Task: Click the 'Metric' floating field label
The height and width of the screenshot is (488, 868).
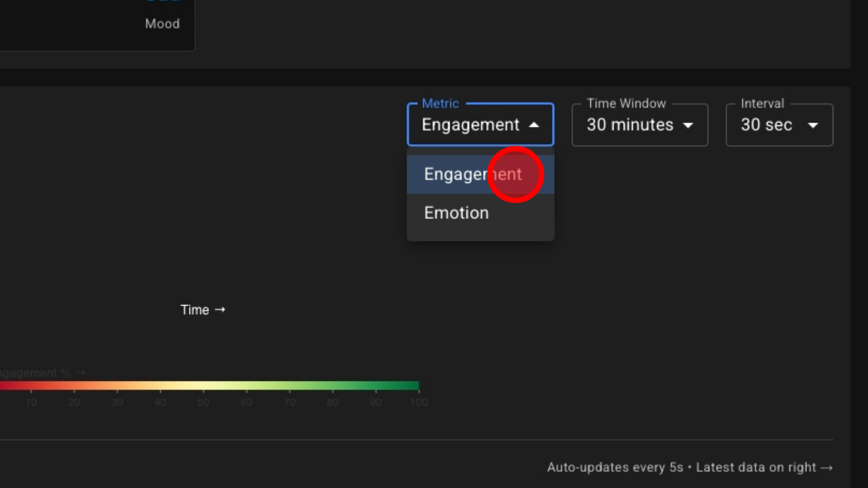Action: tap(440, 103)
